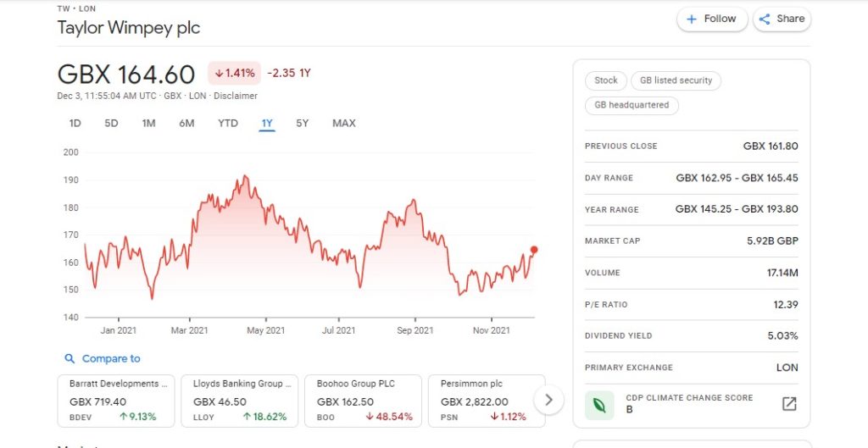Click the Compare to magnifier icon
Screen dimensions: 868x448
point(70,358)
